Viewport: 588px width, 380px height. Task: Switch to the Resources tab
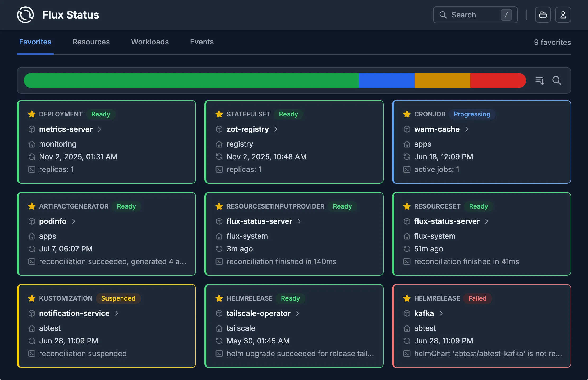pyautogui.click(x=91, y=42)
